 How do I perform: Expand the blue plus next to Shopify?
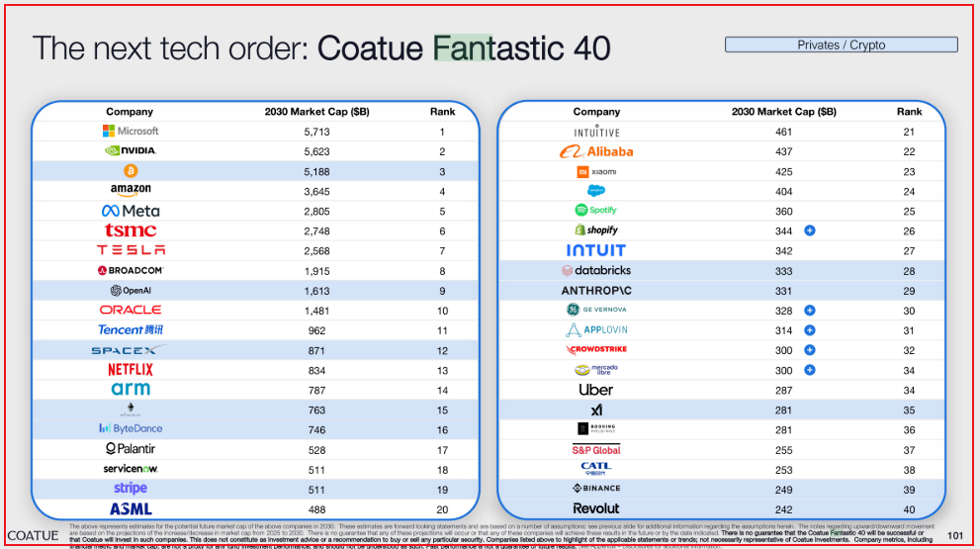tap(810, 230)
